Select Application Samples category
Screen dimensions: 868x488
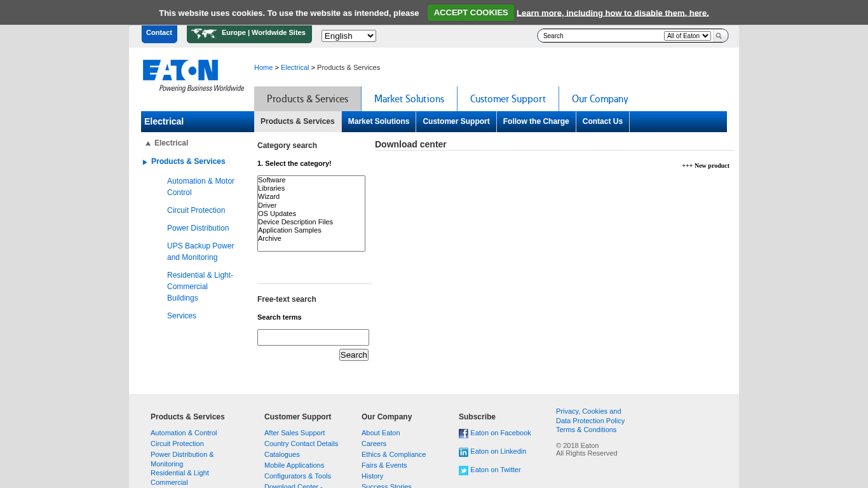(x=311, y=230)
